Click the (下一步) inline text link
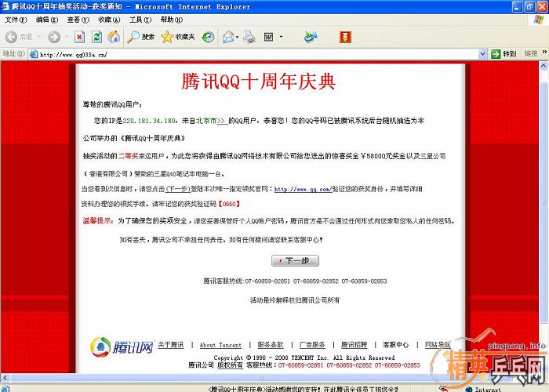The image size is (549, 392). (x=178, y=189)
